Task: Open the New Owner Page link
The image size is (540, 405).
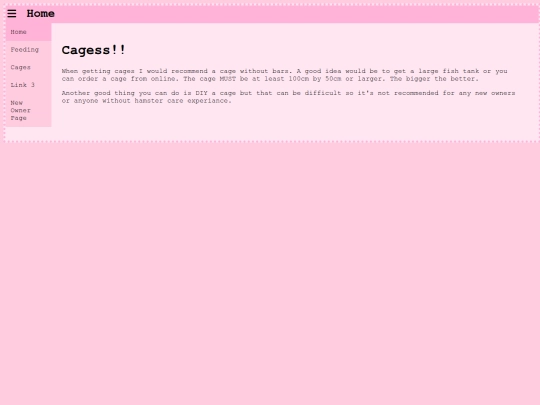Action: click(x=29, y=110)
